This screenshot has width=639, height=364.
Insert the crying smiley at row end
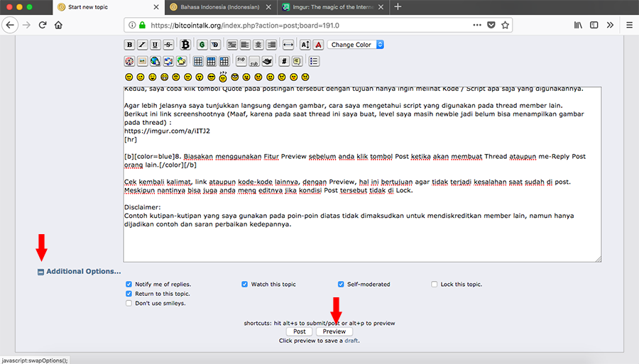[x=305, y=77]
